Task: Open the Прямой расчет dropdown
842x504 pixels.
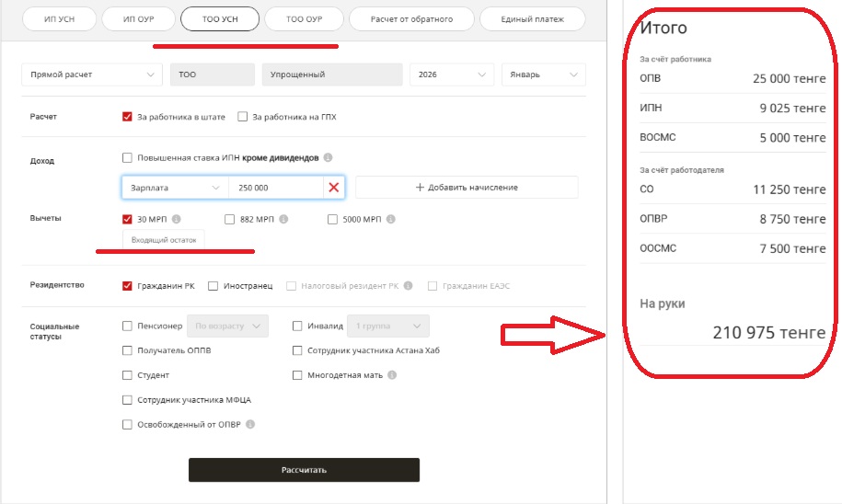Action: (x=92, y=74)
